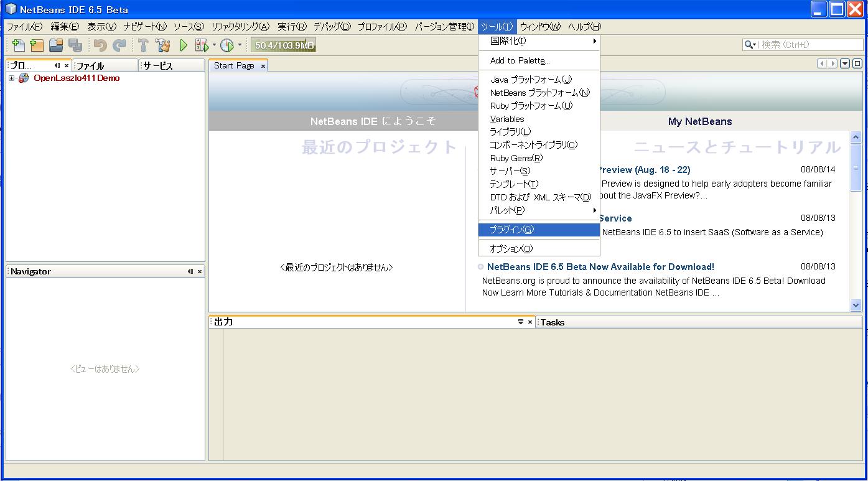Viewport: 868px width, 481px height.
Task: Click the NetBeans cube title icon
Action: (11, 9)
